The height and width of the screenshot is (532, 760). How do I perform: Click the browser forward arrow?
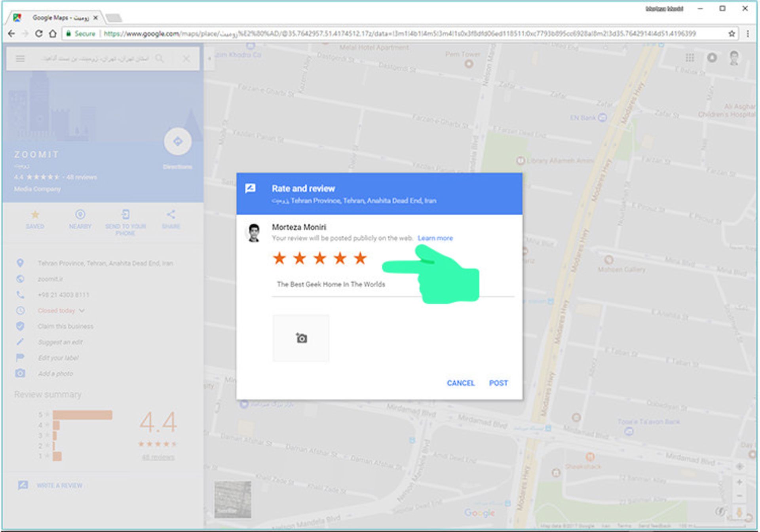point(25,34)
